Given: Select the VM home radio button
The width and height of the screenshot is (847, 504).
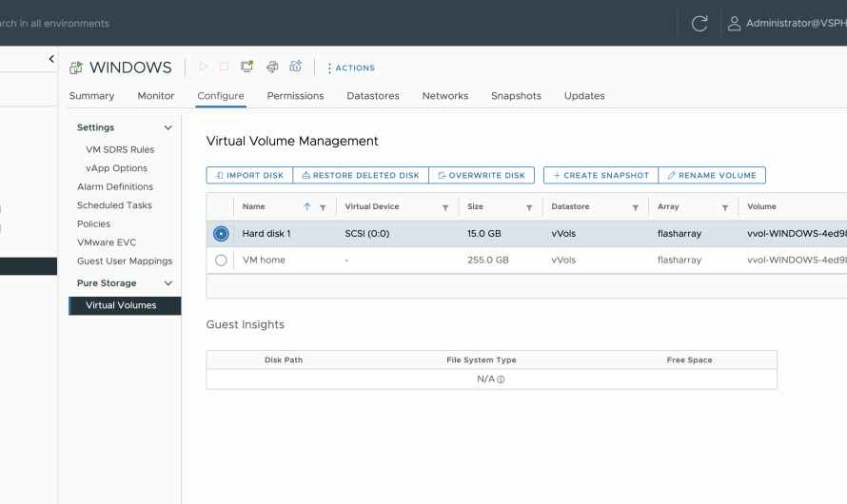Looking at the screenshot, I should click(221, 260).
